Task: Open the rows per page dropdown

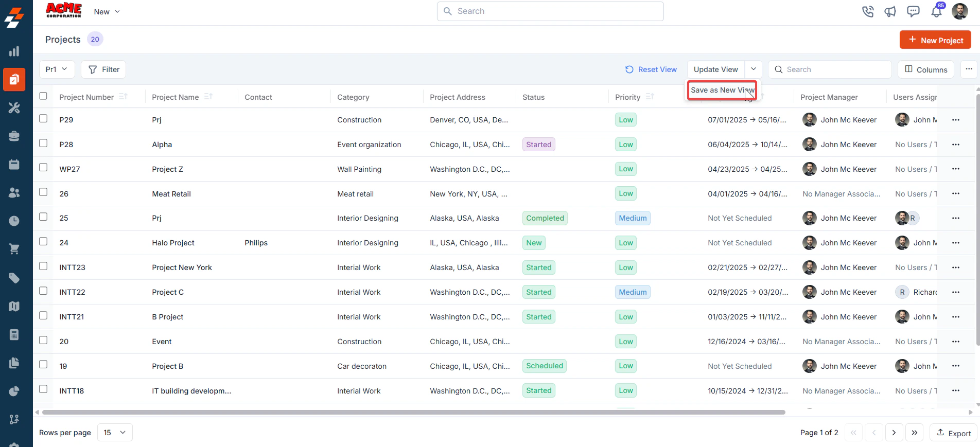Action: 115,433
